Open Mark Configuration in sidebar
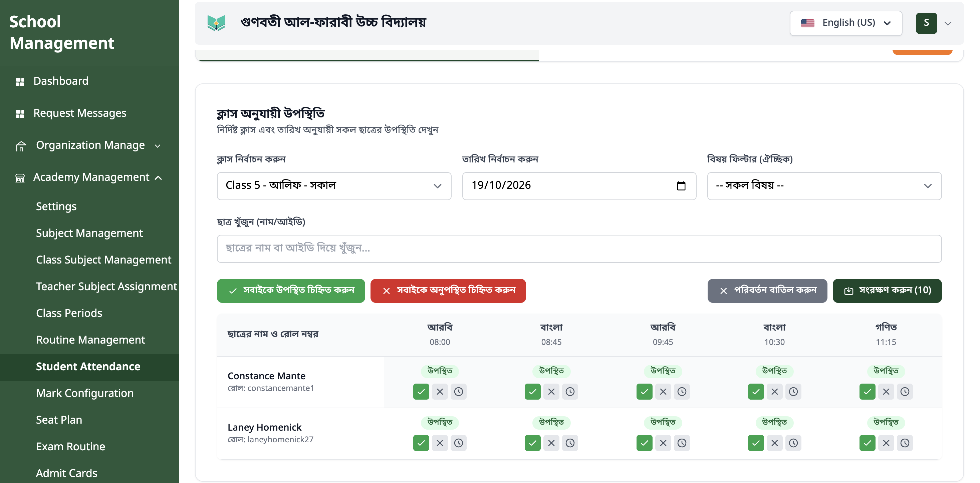The width and height of the screenshot is (980, 483). click(x=85, y=393)
